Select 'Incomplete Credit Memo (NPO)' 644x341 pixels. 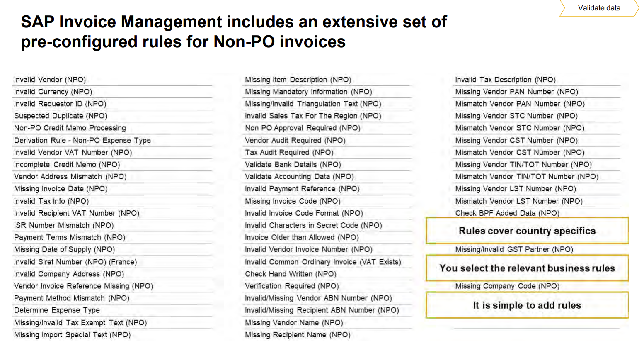click(67, 164)
